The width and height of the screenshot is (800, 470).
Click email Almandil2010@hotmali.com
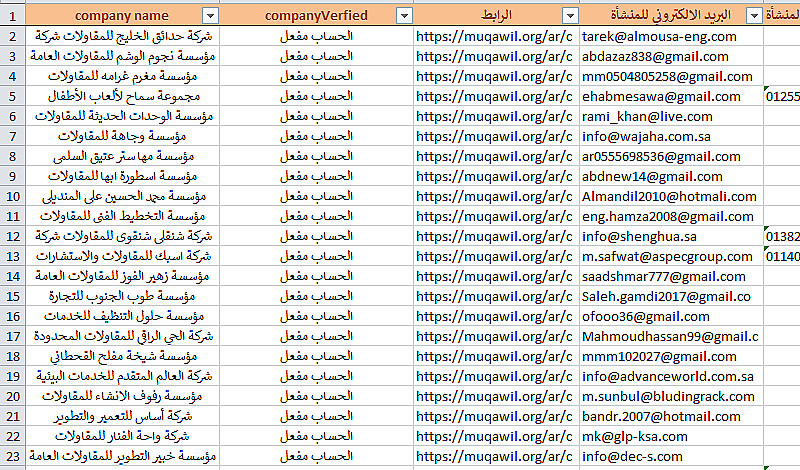(x=669, y=196)
